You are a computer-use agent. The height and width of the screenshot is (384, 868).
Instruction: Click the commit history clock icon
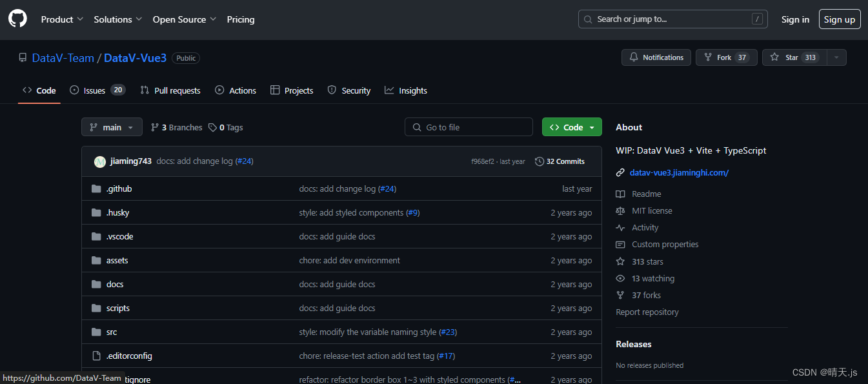click(540, 161)
